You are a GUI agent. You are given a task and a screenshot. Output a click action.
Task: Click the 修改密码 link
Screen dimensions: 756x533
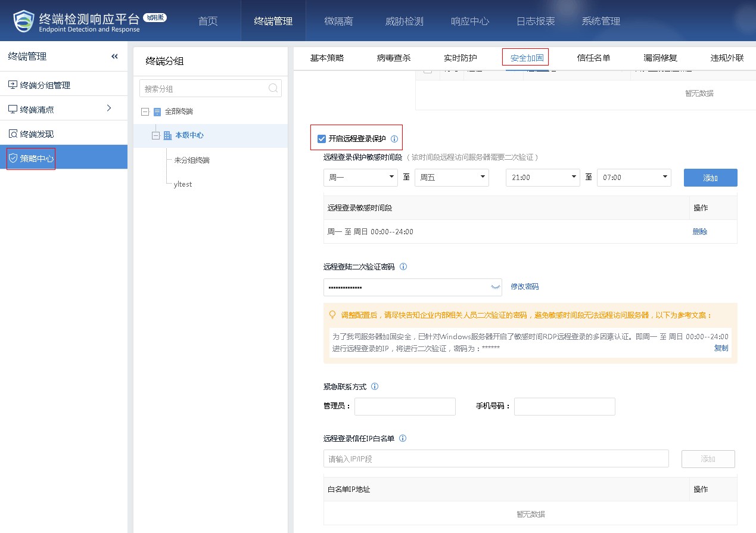pyautogui.click(x=524, y=287)
